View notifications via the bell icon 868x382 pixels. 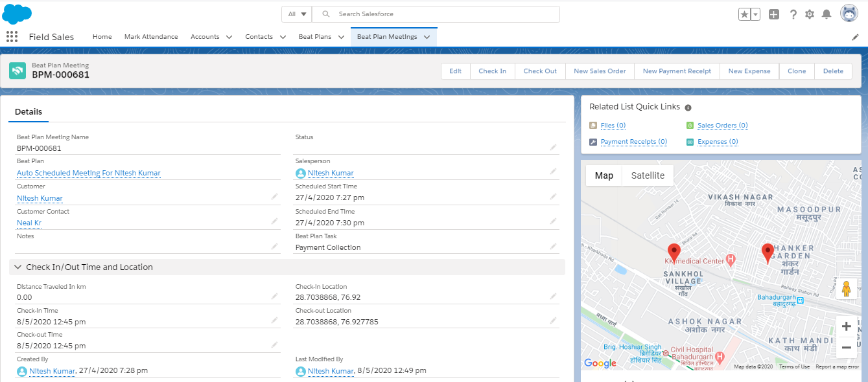(x=826, y=14)
